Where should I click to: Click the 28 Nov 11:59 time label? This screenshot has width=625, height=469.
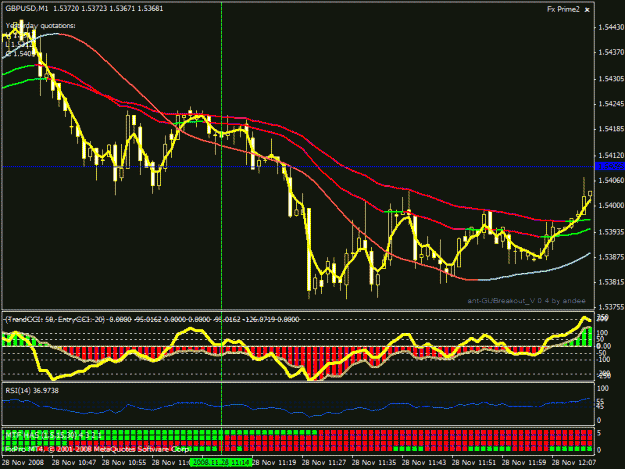click(x=524, y=463)
